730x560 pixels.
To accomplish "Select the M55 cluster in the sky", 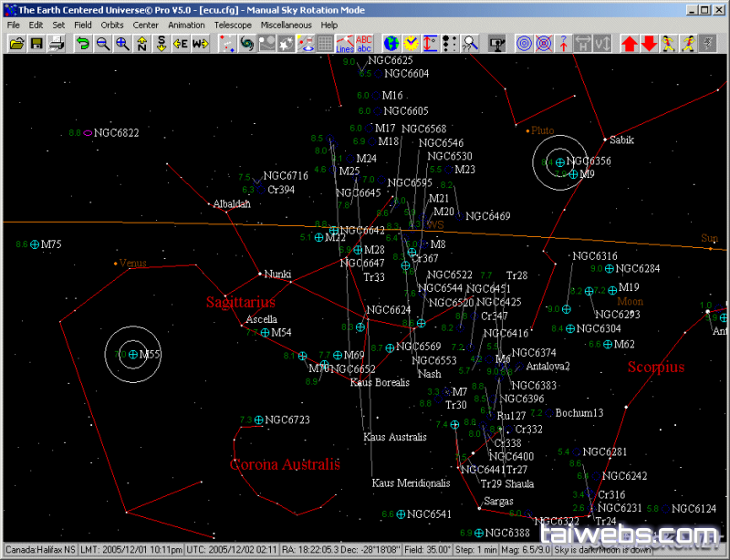I will (133, 354).
